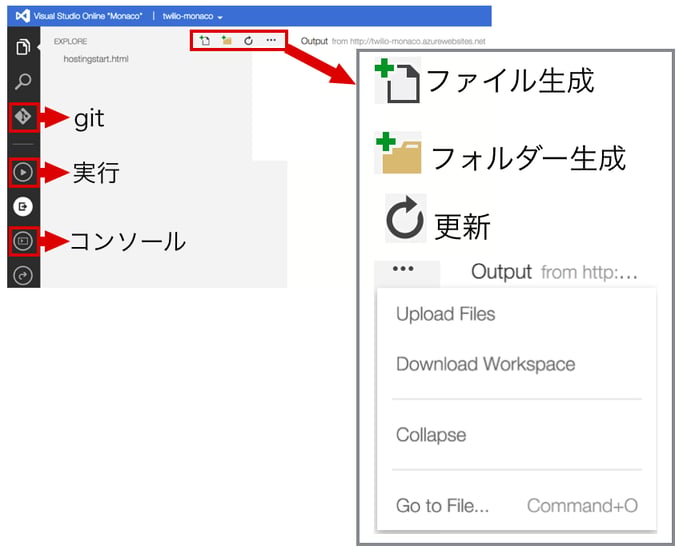Click the Visual Studio logo in header
Viewport: 683px width, 554px height.
pos(23,16)
